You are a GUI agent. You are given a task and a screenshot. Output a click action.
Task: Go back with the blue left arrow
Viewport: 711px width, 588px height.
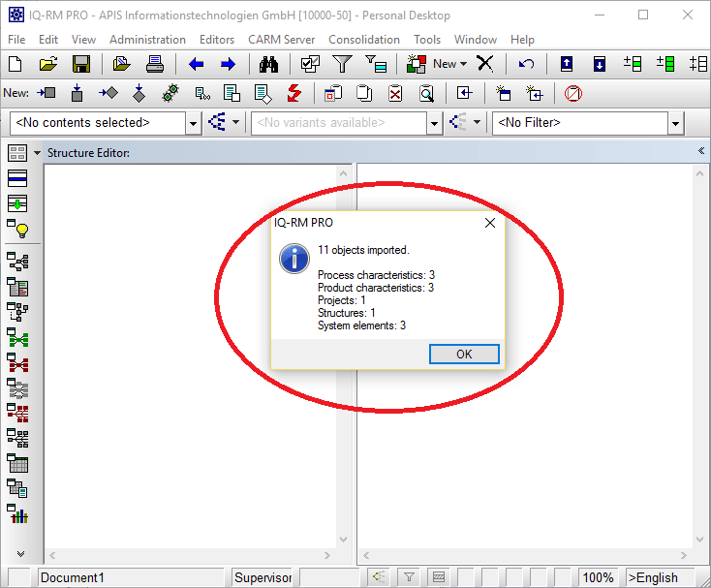point(196,64)
